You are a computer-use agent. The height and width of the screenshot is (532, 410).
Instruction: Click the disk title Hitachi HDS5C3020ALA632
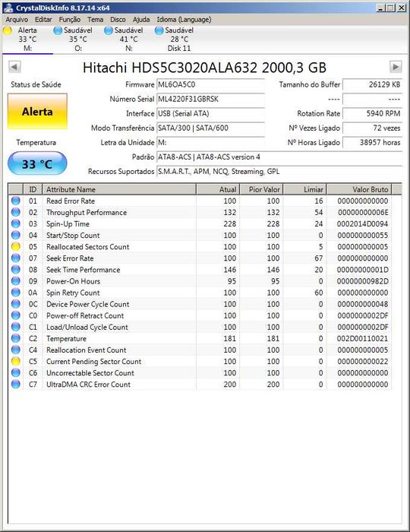point(204,68)
